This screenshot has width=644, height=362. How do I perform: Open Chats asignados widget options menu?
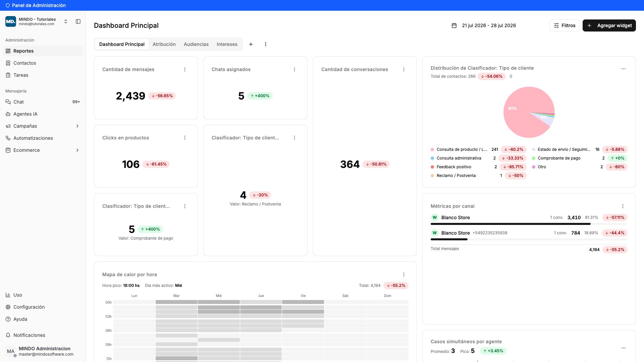click(294, 69)
